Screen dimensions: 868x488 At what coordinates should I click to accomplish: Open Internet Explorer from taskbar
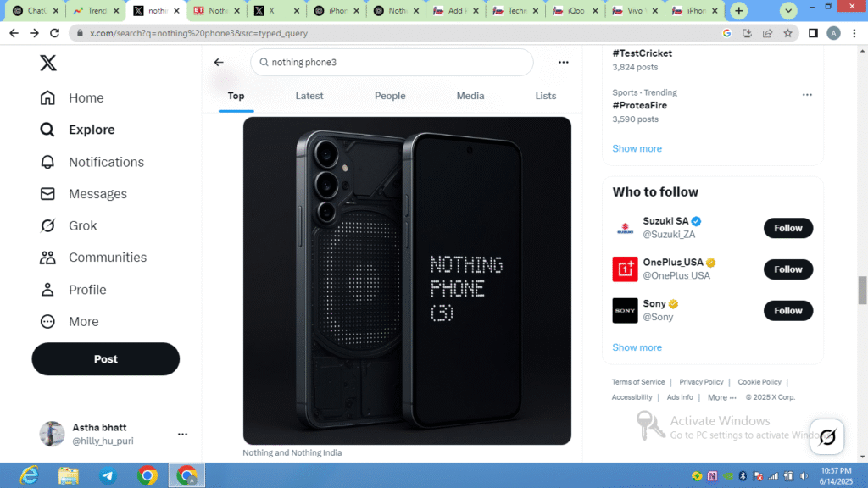coord(30,475)
